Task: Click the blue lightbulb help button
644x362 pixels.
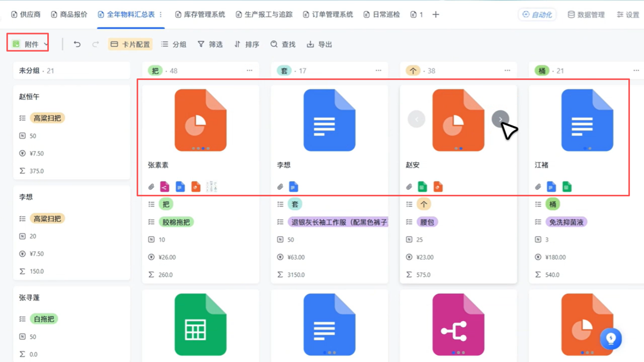Action: click(611, 339)
